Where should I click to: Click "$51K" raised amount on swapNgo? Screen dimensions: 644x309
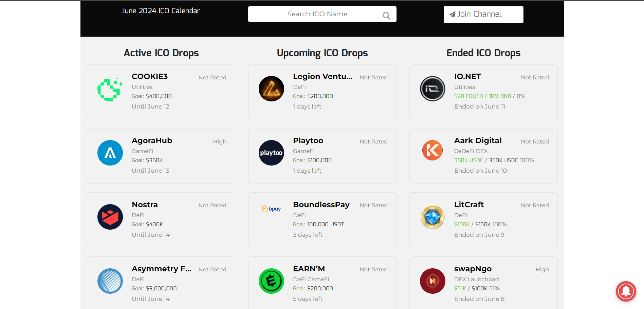[x=460, y=288]
